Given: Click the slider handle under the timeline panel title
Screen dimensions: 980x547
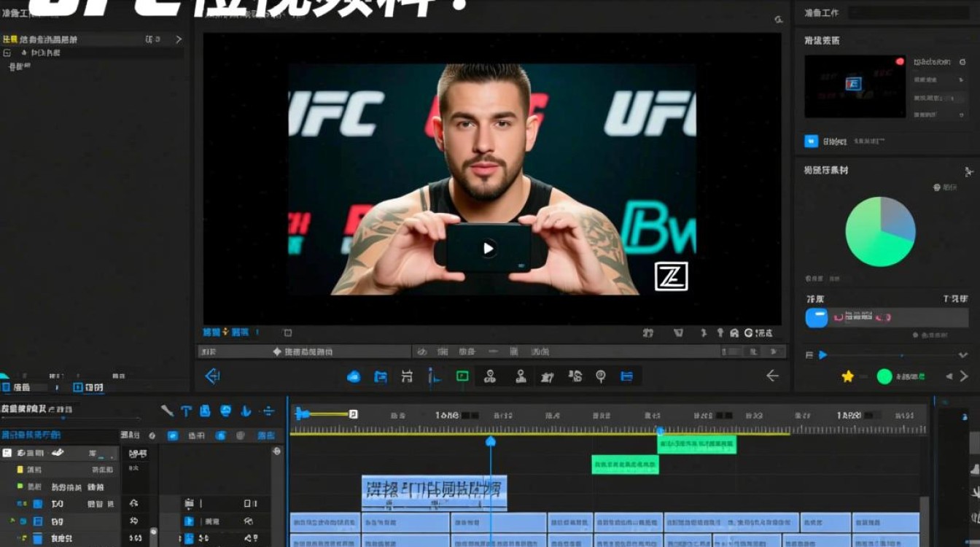Looking at the screenshot, I should tap(62, 418).
